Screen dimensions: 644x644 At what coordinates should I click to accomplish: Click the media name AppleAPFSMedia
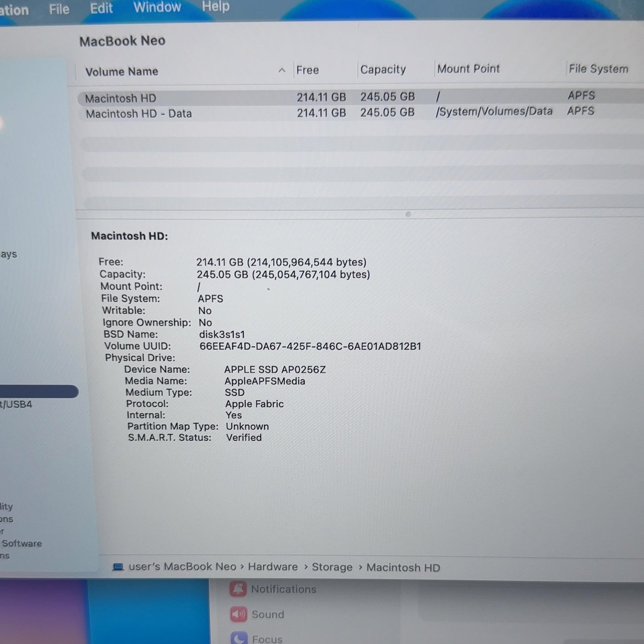click(265, 381)
